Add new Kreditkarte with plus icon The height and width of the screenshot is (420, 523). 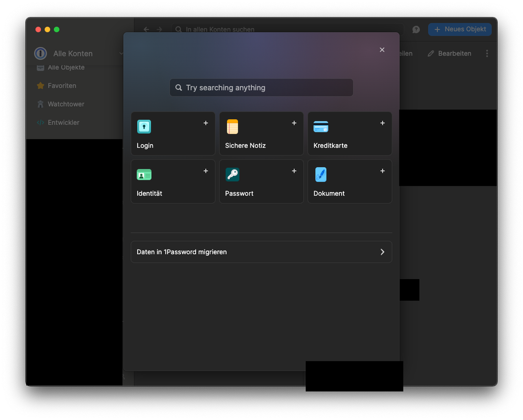click(x=383, y=123)
